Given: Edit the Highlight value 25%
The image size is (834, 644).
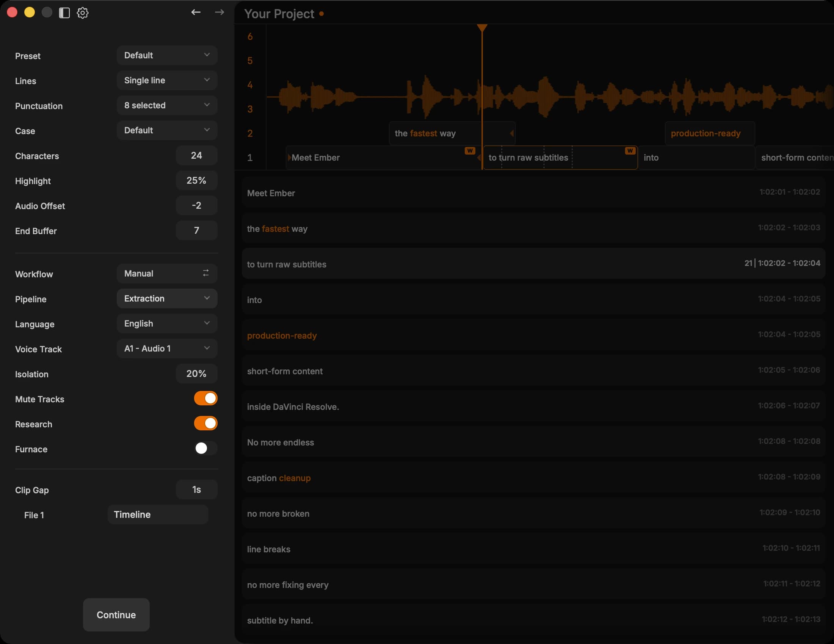Looking at the screenshot, I should tap(196, 180).
